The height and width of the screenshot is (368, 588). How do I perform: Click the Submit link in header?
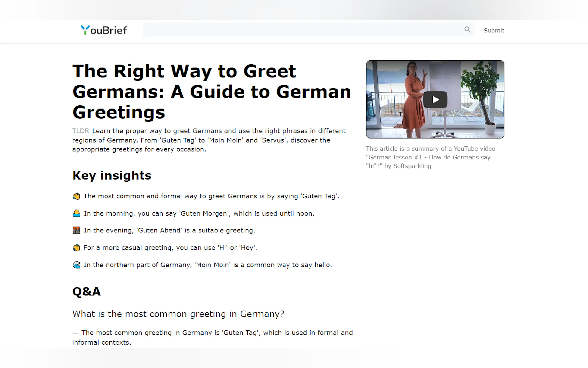[x=494, y=30]
